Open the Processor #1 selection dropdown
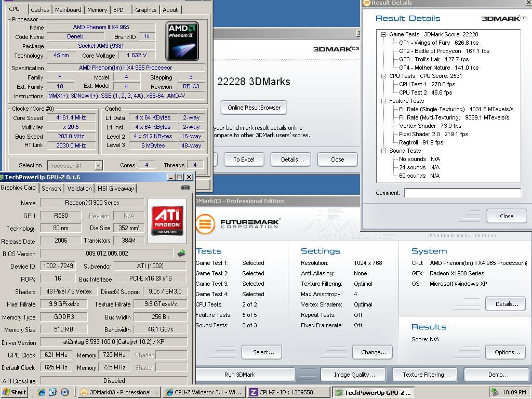The height and width of the screenshot is (399, 532). [98, 166]
